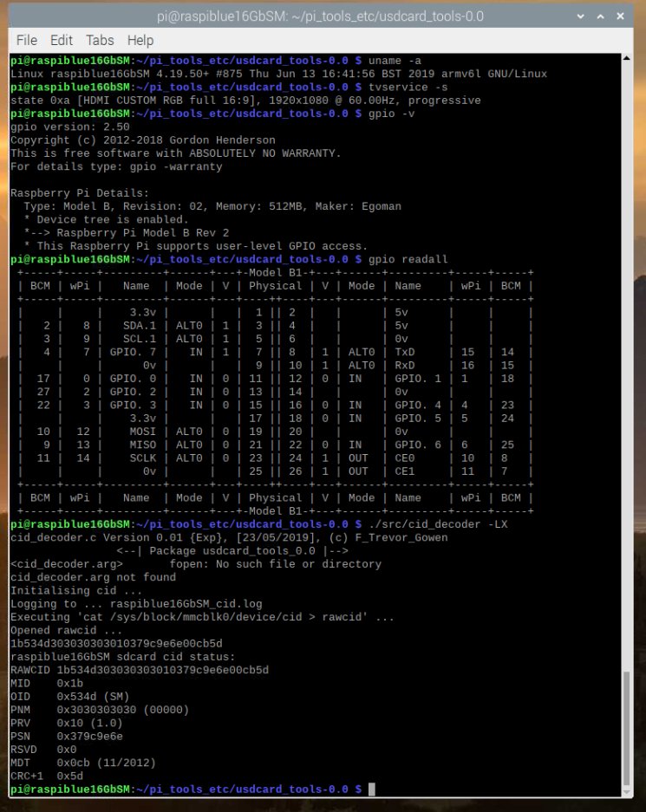The image size is (646, 812).
Task: Click the MDT '0x0cb (11/2012)' value
Action: [106, 763]
